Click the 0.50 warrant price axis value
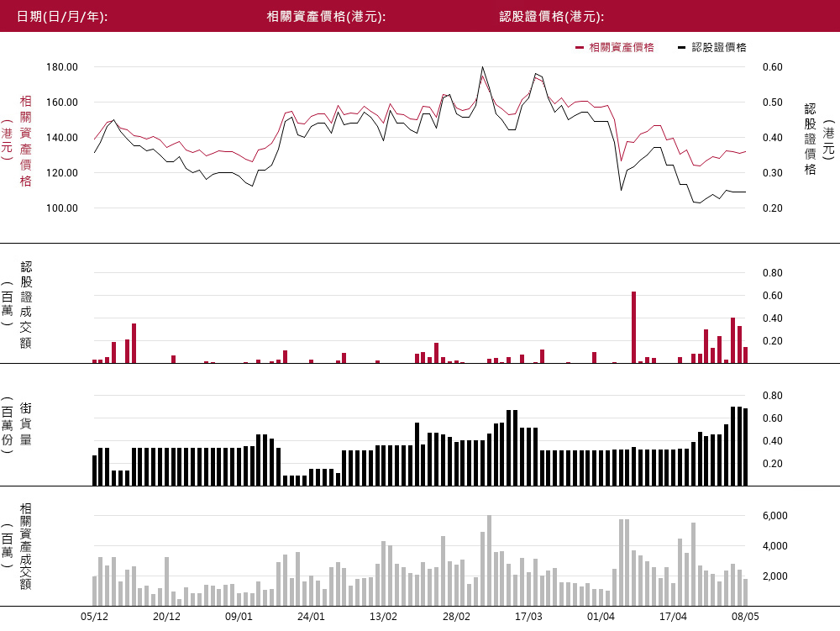This screenshot has width=840, height=631. pyautogui.click(x=773, y=103)
